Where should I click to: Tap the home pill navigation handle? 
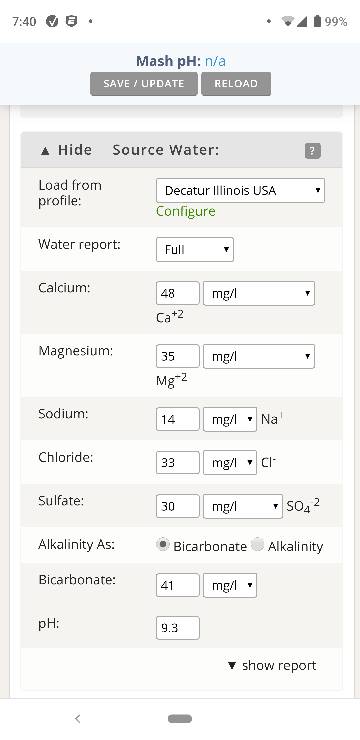coord(180,719)
